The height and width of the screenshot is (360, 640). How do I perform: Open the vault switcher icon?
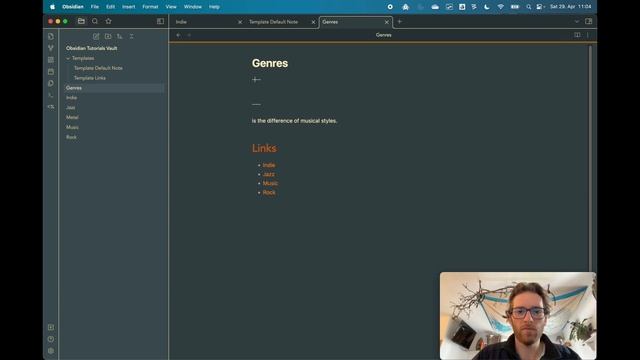pos(51,327)
